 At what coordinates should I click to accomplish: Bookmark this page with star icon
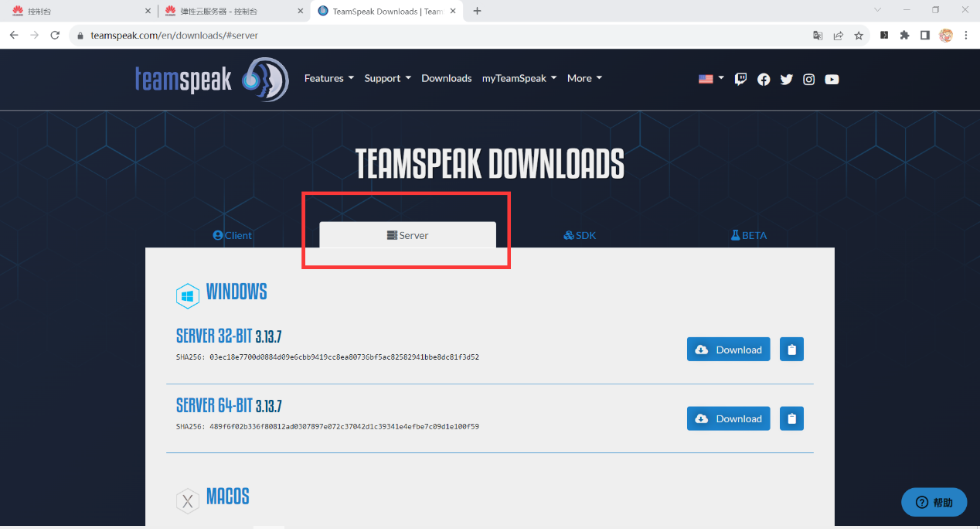[859, 36]
